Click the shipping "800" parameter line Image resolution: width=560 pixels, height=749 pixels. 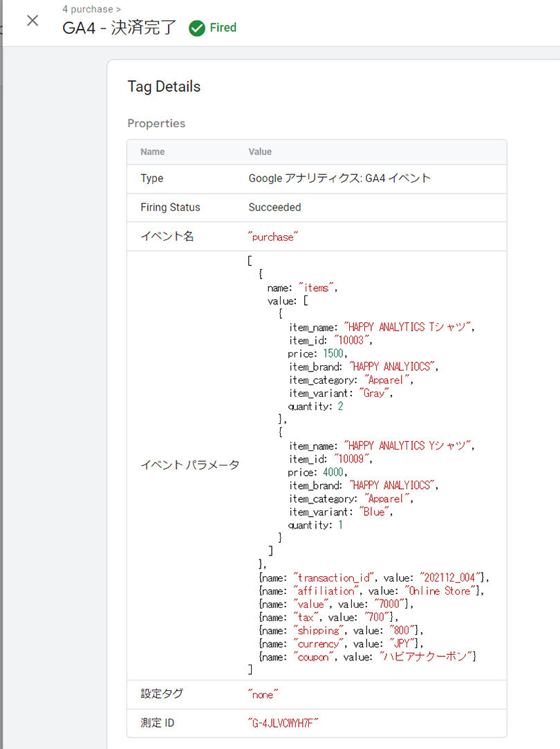pos(341,631)
